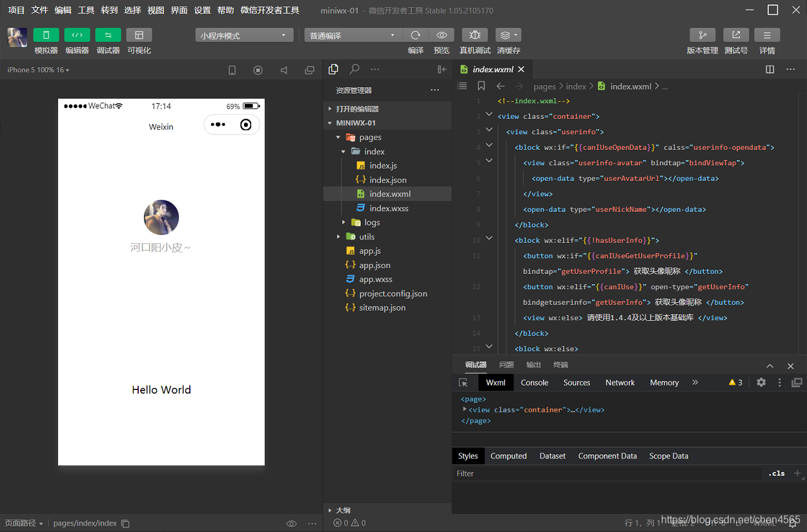807x532 pixels.
Task: Click the editor back navigation arrow
Action: 500,86
